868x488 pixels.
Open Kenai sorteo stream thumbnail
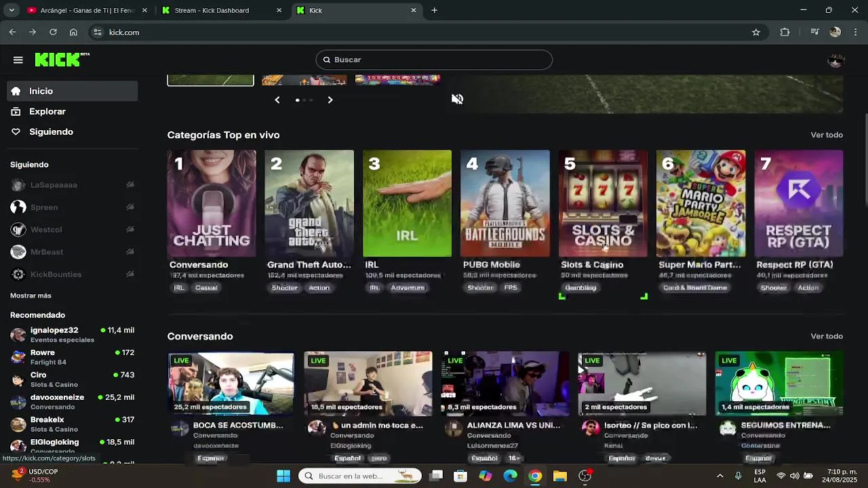(x=642, y=383)
